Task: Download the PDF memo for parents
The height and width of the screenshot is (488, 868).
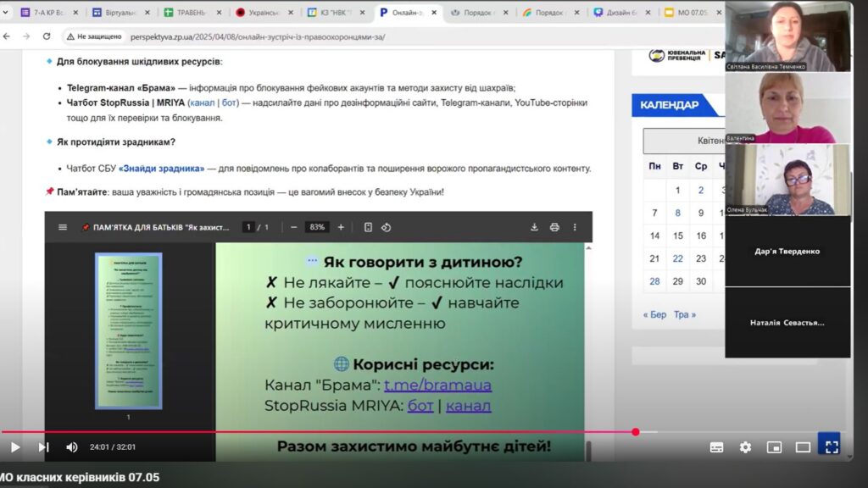Action: [x=534, y=227]
